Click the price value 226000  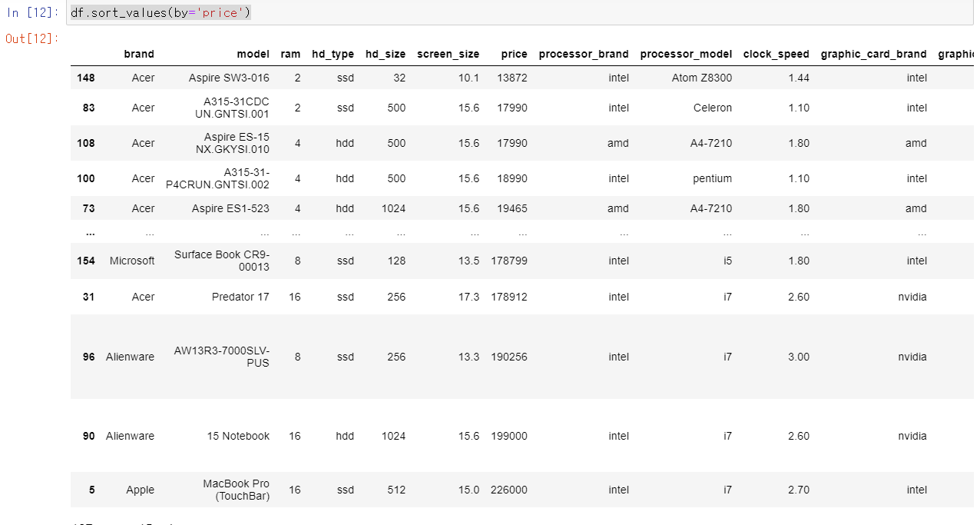click(x=509, y=490)
